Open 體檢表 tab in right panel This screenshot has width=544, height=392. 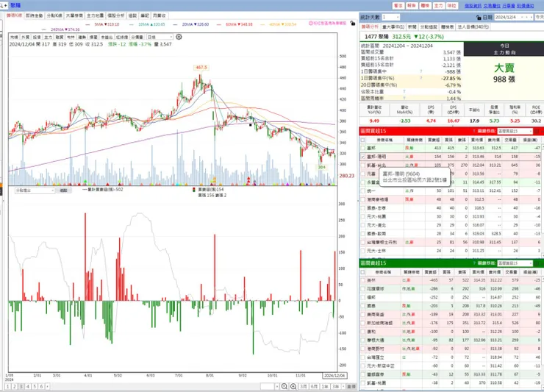pos(447,26)
